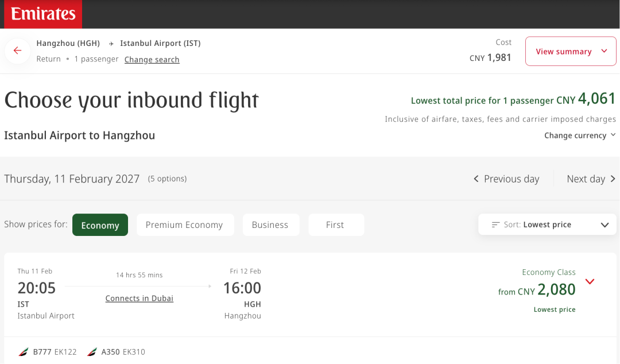Click the right chevron for Next day
The image size is (620, 364).
click(613, 179)
